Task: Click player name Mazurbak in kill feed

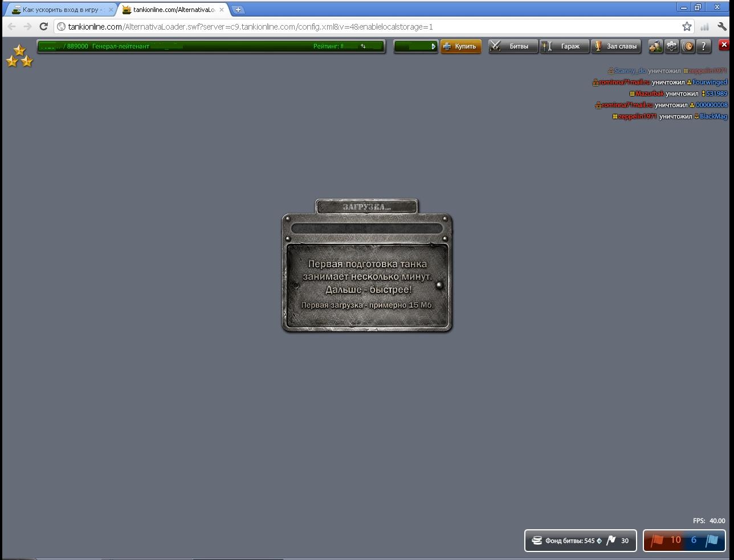Action: pos(650,93)
